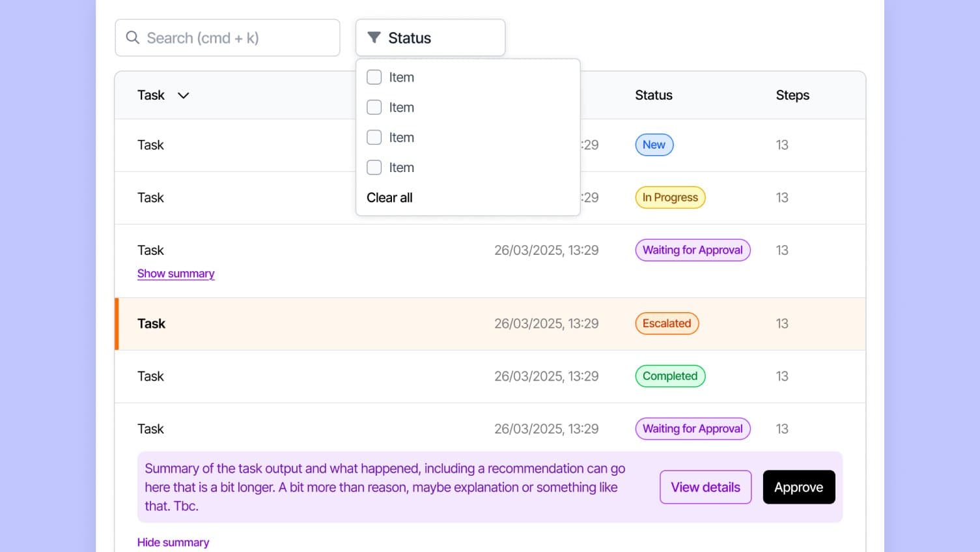Select the bold Task name in Escalated row

point(152,323)
